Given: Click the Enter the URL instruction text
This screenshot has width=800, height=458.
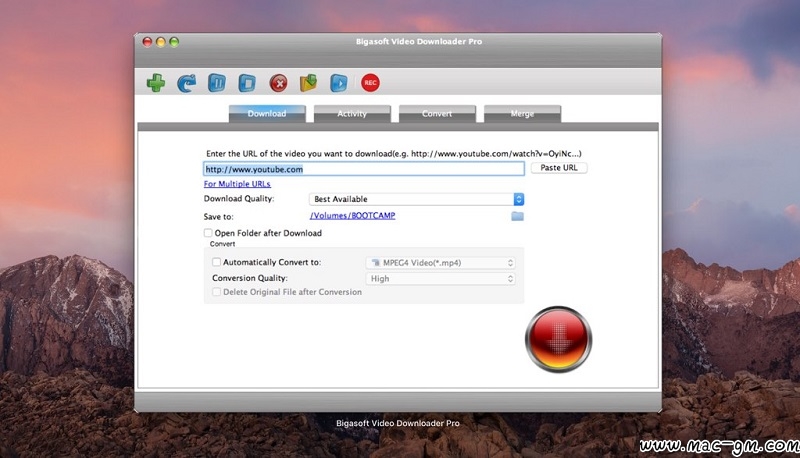Looking at the screenshot, I should (x=393, y=154).
